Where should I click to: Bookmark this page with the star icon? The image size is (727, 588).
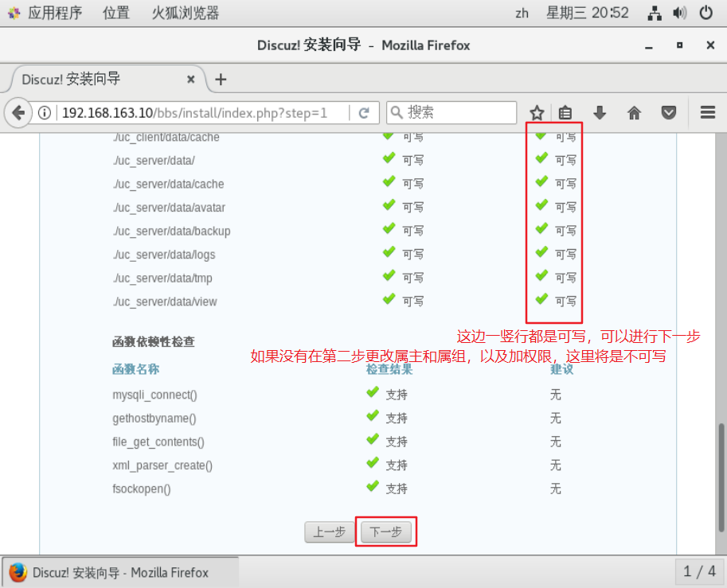pyautogui.click(x=537, y=113)
